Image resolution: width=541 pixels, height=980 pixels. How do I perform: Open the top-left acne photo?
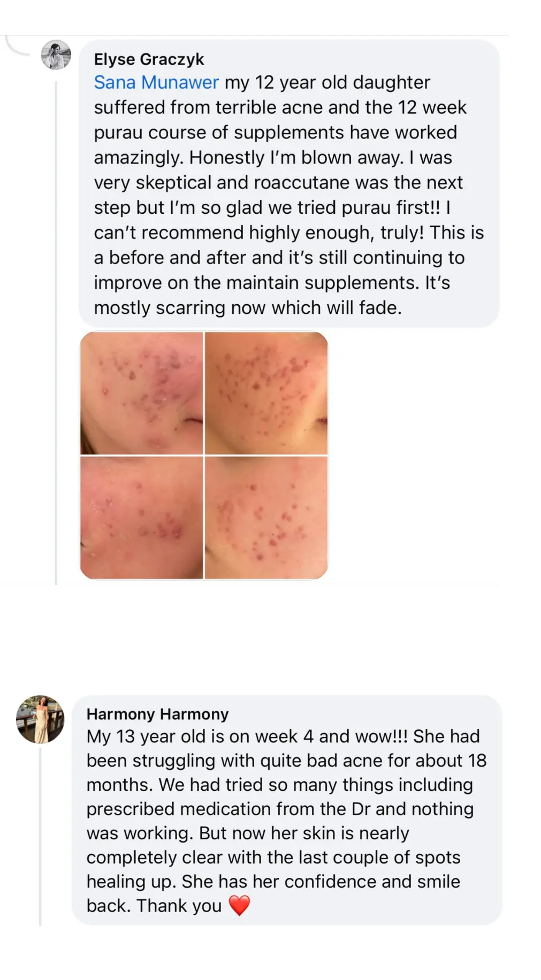tap(142, 393)
